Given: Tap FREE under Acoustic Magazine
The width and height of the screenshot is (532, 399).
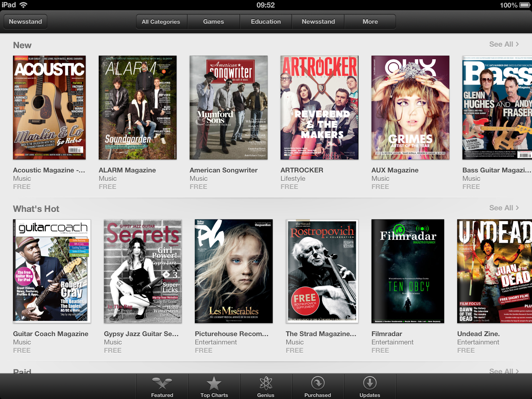Looking at the screenshot, I should pos(22,187).
